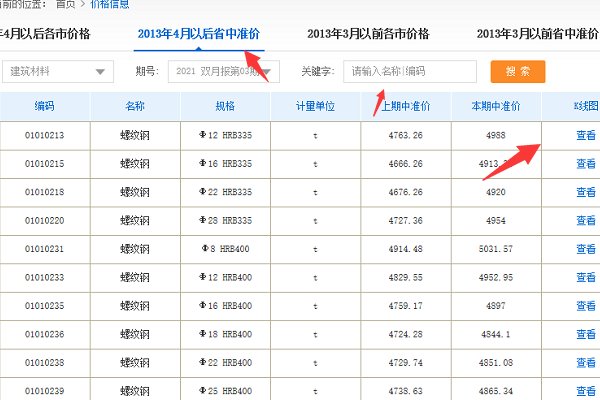The height and width of the screenshot is (400, 600).
Task: Switch to 2013年4月以后省中准价 tab
Action: [x=199, y=34]
